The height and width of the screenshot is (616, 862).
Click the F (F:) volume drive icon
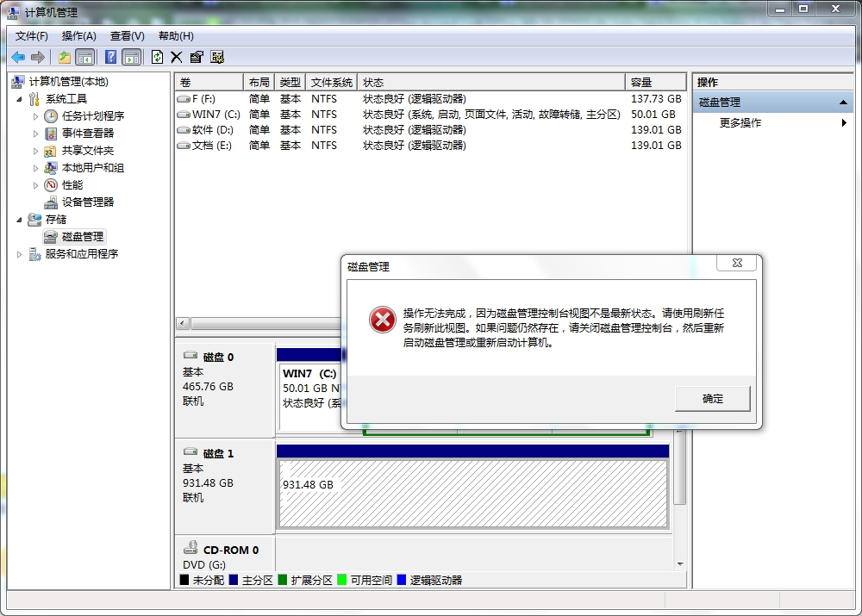pos(183,99)
